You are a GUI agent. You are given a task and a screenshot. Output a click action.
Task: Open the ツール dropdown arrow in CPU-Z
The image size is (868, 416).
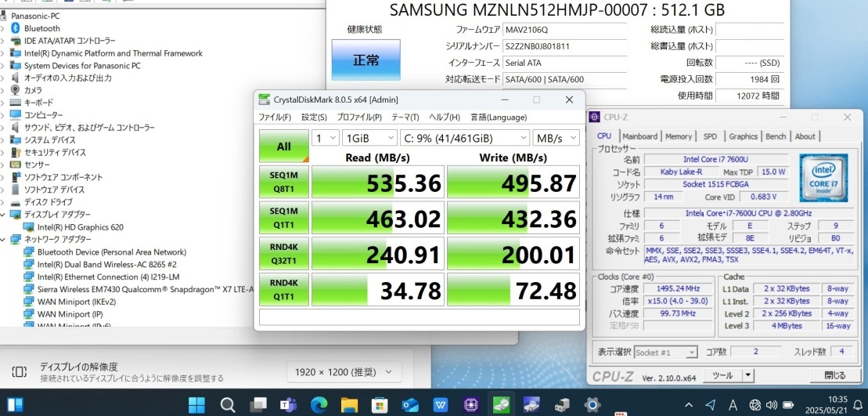(x=748, y=375)
